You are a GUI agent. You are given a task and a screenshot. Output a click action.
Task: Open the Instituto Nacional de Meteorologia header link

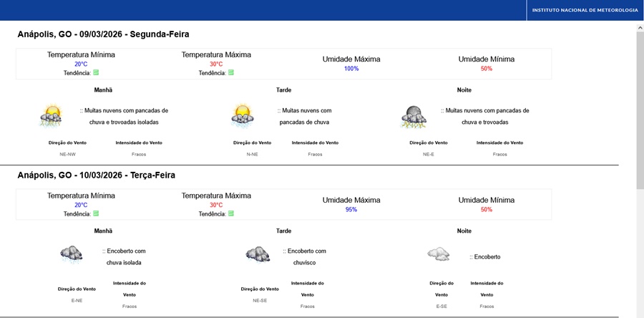(x=585, y=10)
